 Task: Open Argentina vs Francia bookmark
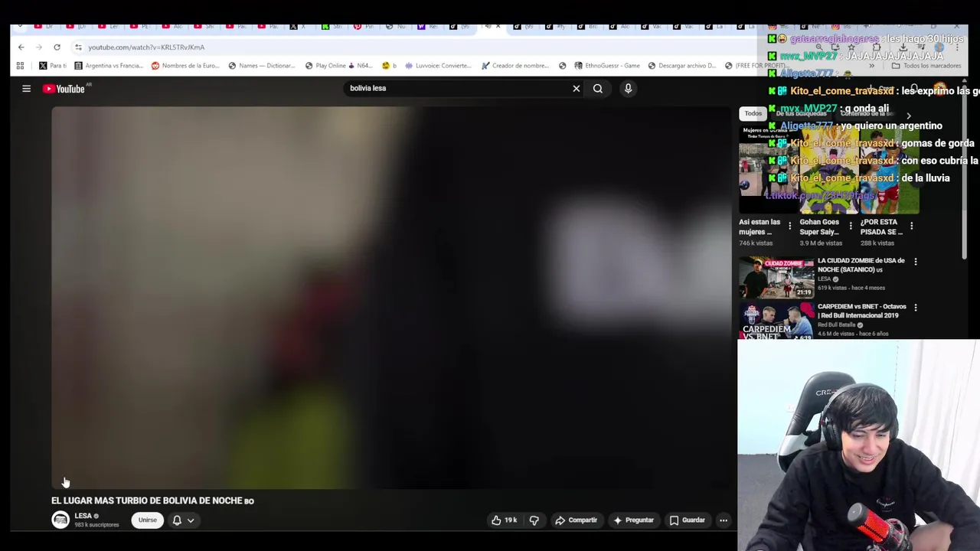tap(109, 66)
